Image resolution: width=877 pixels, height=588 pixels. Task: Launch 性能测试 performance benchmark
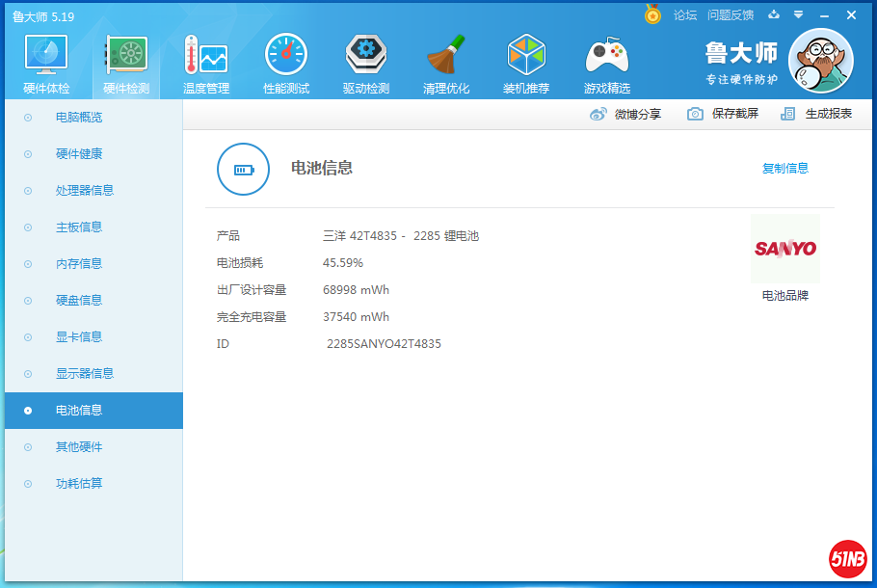(x=285, y=61)
